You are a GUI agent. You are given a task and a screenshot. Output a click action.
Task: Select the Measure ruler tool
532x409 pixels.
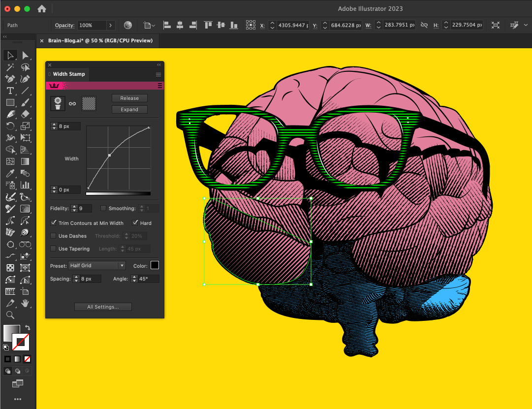point(10,291)
